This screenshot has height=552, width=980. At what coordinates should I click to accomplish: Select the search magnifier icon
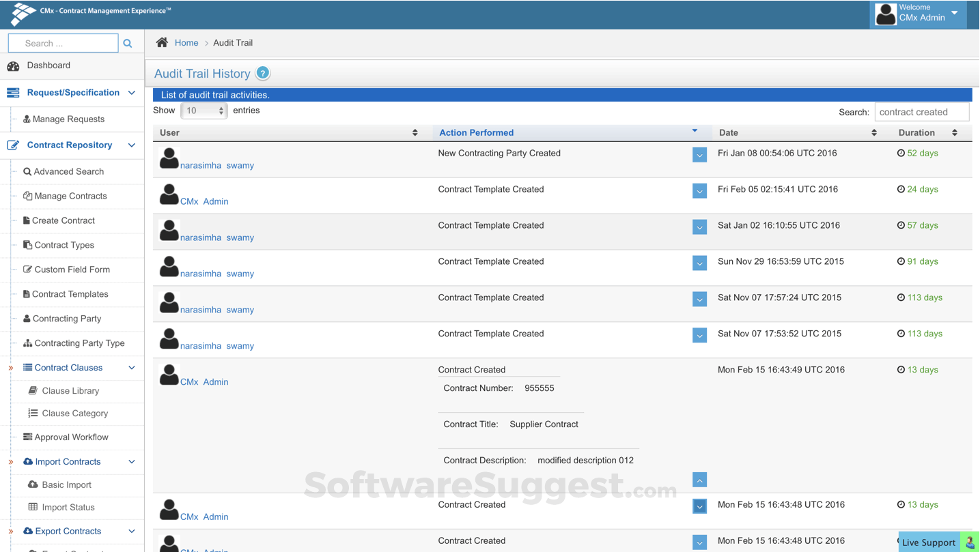click(x=128, y=42)
